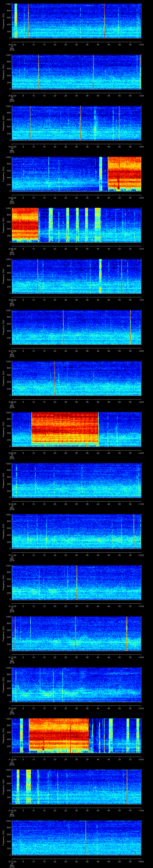Select the 5:17:00 time axis label
The image size is (153, 868).
pyautogui.click(x=12, y=861)
